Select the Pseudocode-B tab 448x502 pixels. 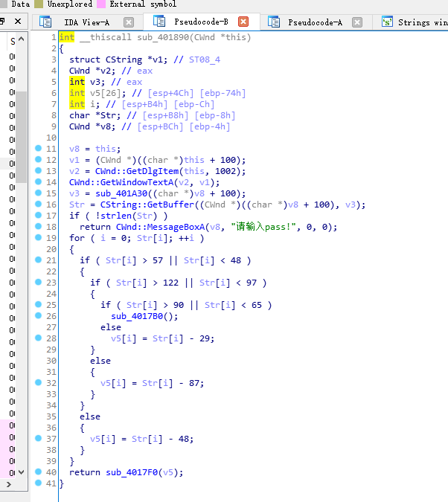[201, 22]
